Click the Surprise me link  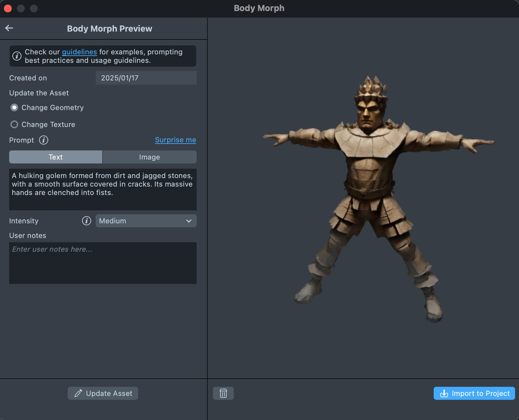tap(175, 140)
